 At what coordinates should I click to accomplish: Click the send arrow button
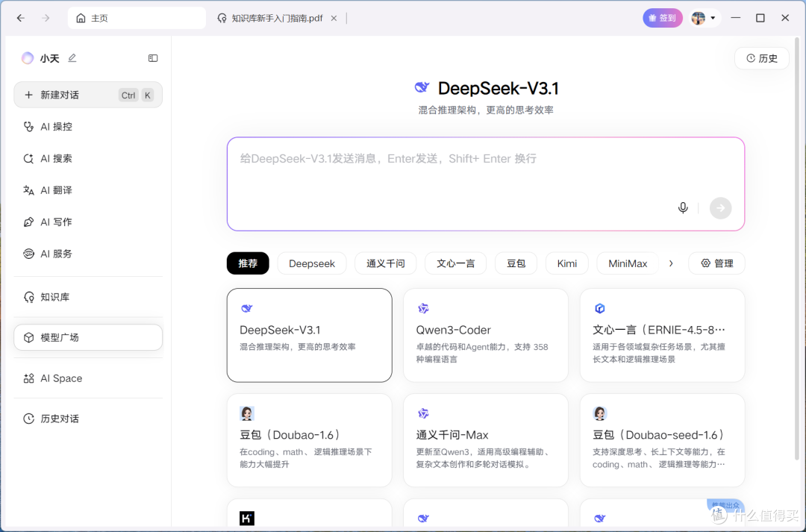pyautogui.click(x=720, y=207)
